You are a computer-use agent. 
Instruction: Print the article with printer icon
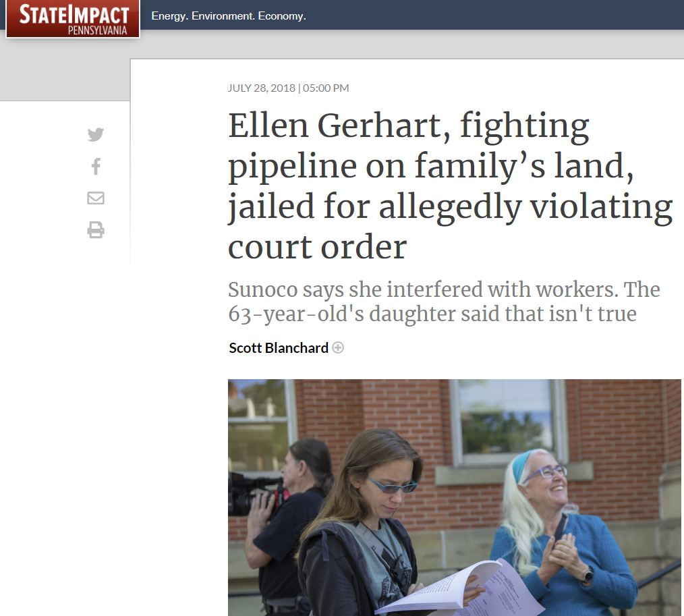click(96, 231)
